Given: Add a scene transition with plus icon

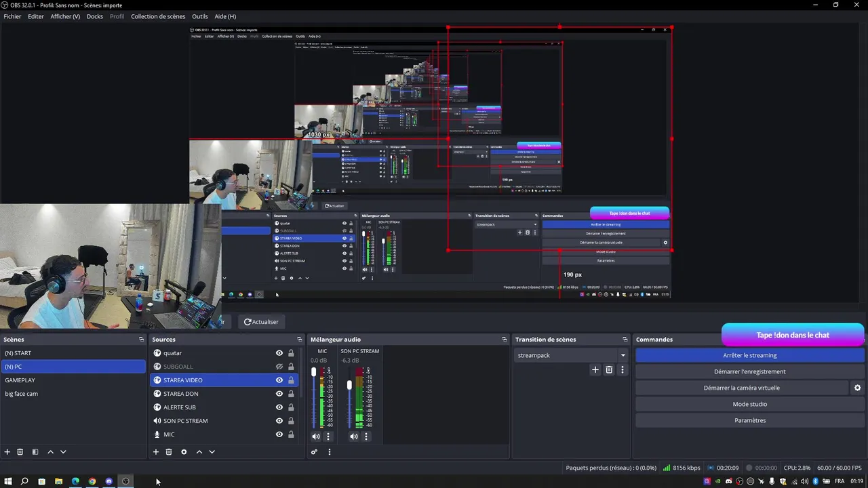Looking at the screenshot, I should pyautogui.click(x=595, y=370).
